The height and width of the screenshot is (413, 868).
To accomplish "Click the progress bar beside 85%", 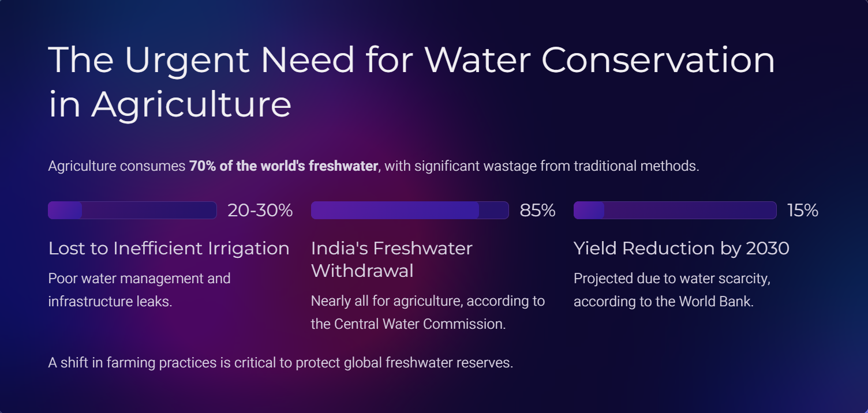I will [410, 211].
